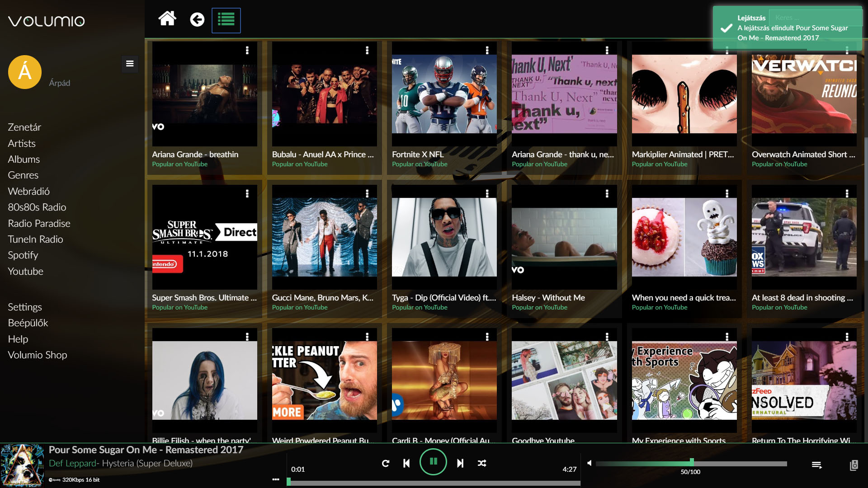The height and width of the screenshot is (488, 868).
Task: Open options for Return To The Horrifying video
Action: coord(847,337)
